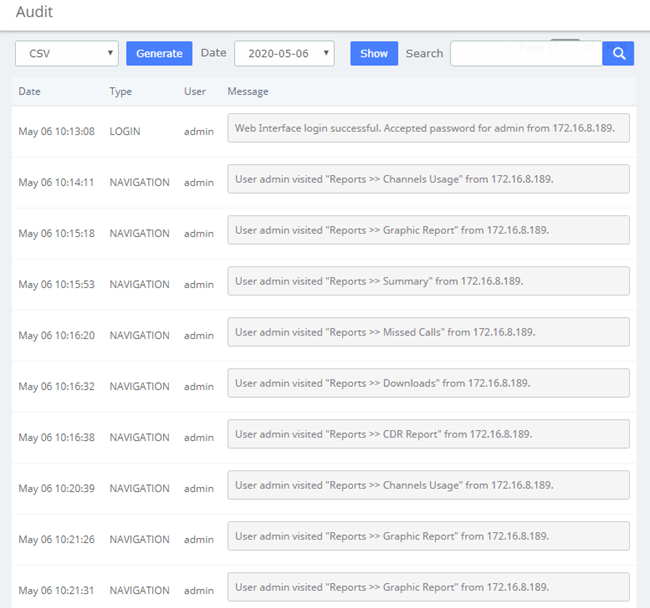Select the 'Reports >> Summary' message box
The image size is (650, 608).
(x=429, y=281)
